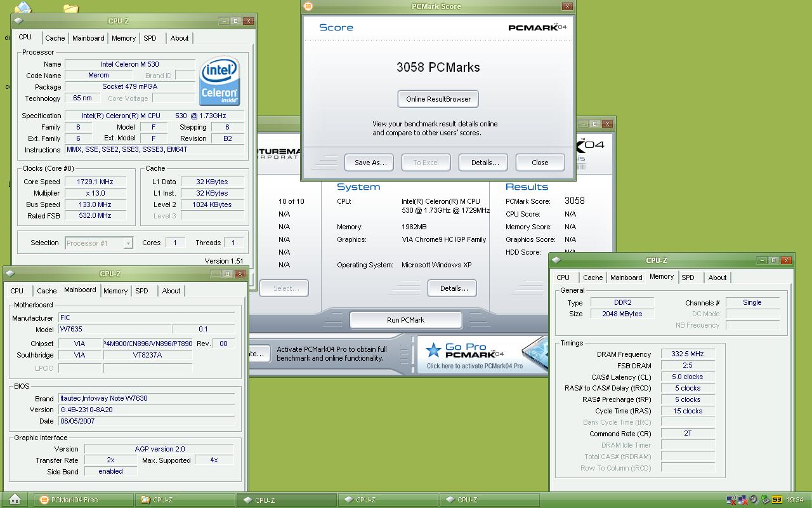Click the Go Pro activate PCMark04 Pro banner
Viewport: 812px width, 508px height.
[x=482, y=354]
